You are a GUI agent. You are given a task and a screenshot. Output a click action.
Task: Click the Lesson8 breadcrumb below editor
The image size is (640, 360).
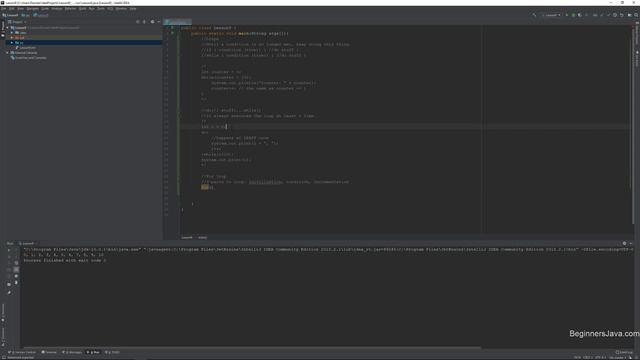pos(187,238)
